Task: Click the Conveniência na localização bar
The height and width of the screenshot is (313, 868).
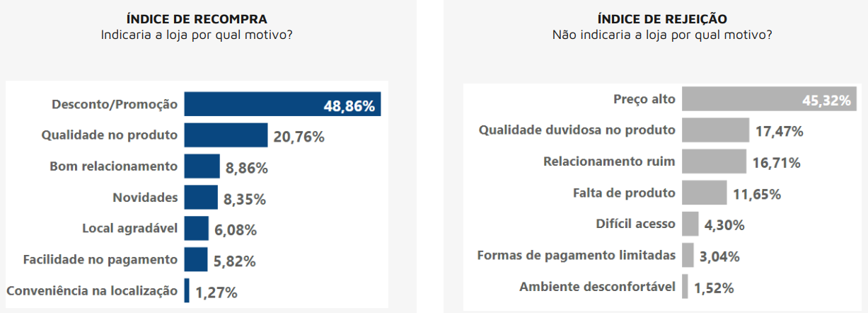Action: tap(187, 290)
